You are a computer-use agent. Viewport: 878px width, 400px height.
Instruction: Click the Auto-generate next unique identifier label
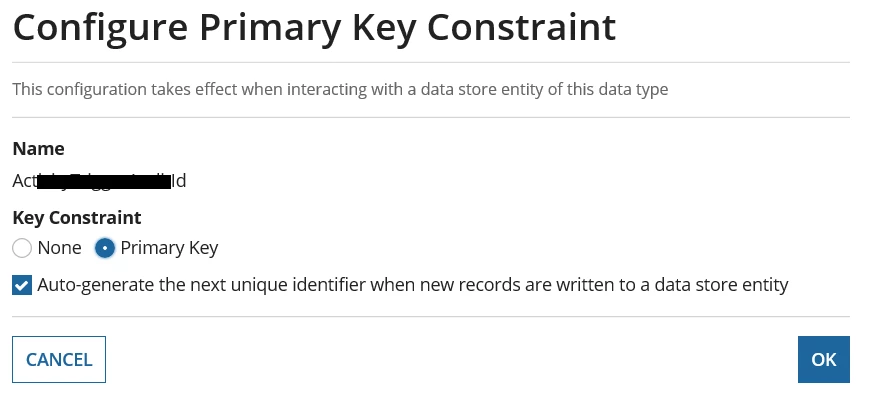(x=413, y=285)
